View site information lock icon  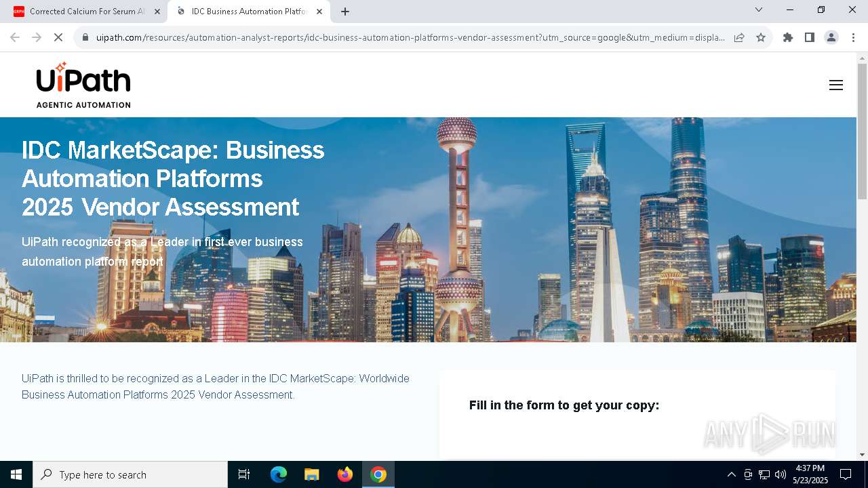pos(85,37)
